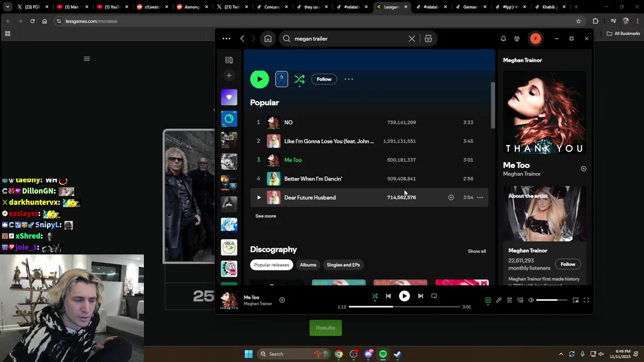Open the Browse icon next to search
The width and height of the screenshot is (644, 362).
428,39
